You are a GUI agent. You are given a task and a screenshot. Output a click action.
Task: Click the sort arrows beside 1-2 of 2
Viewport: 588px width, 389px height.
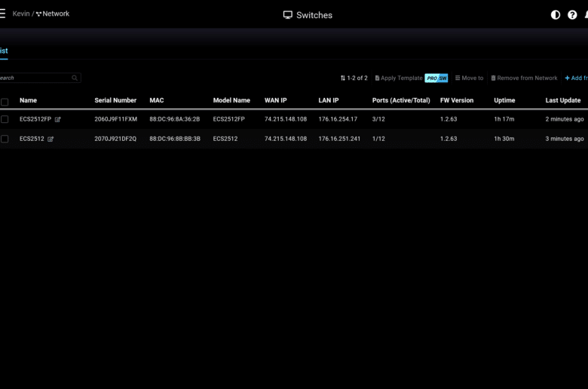click(343, 78)
